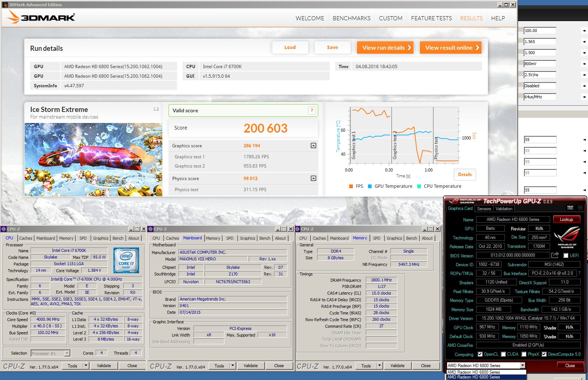Click the Republic of Gamers logo in GPU-Z
Viewport: 588px width, 380px height.
click(x=567, y=237)
